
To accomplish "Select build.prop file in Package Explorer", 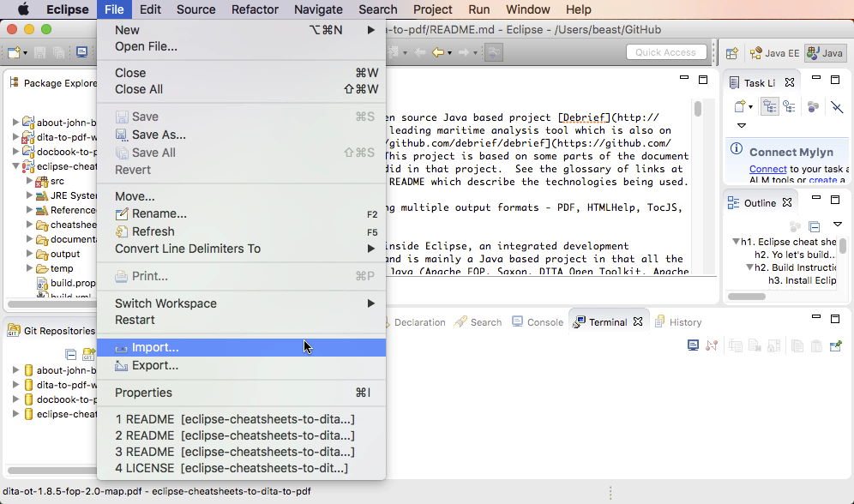I will (66, 283).
